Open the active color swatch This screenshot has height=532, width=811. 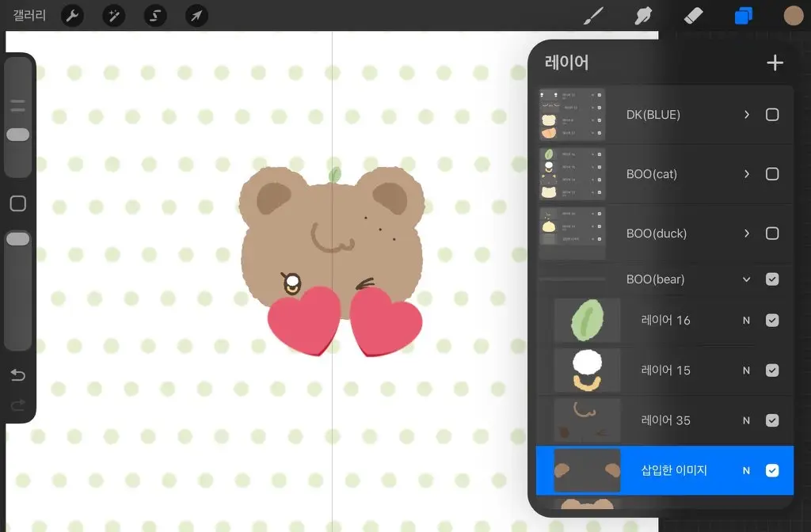tap(793, 16)
